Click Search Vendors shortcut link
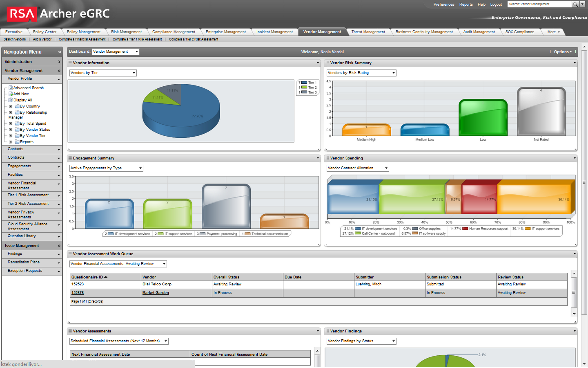 click(x=15, y=39)
